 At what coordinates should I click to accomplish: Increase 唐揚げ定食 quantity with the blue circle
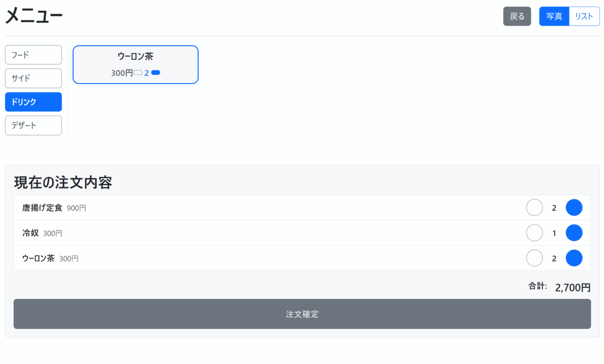[x=574, y=207]
